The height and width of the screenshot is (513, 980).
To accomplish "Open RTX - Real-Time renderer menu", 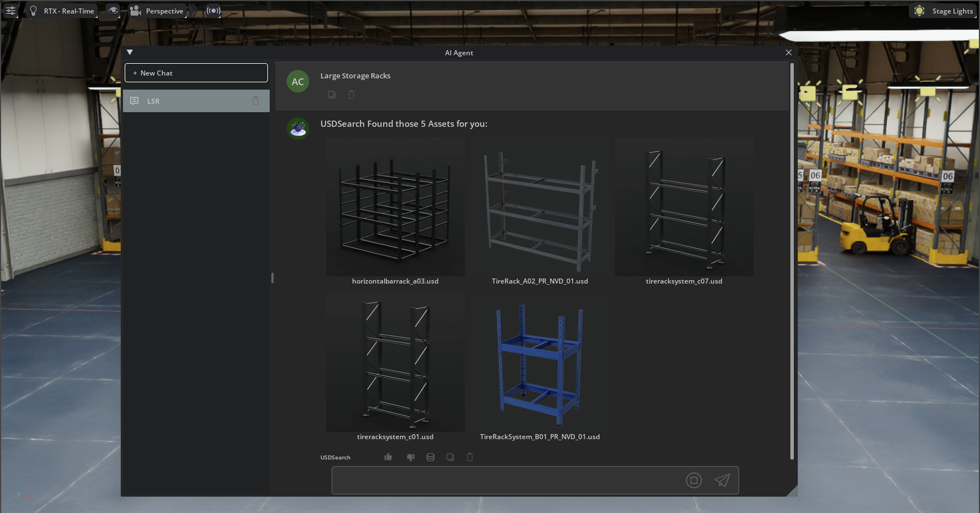I will [62, 11].
